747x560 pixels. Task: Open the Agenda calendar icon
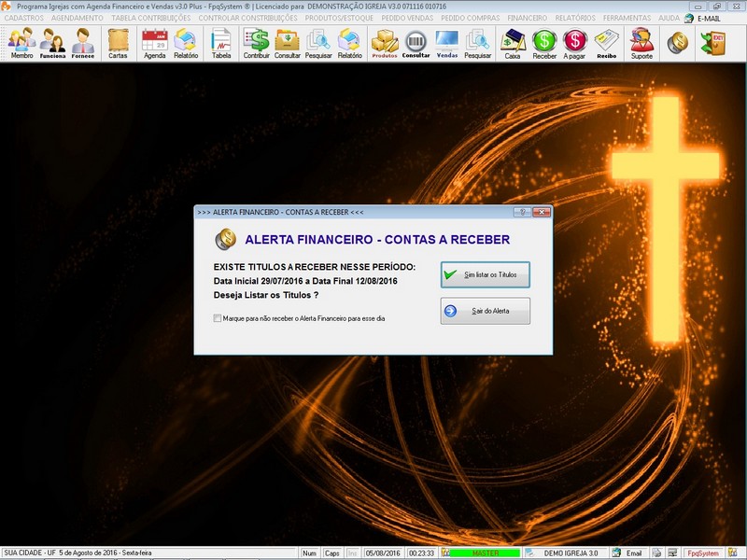click(154, 43)
